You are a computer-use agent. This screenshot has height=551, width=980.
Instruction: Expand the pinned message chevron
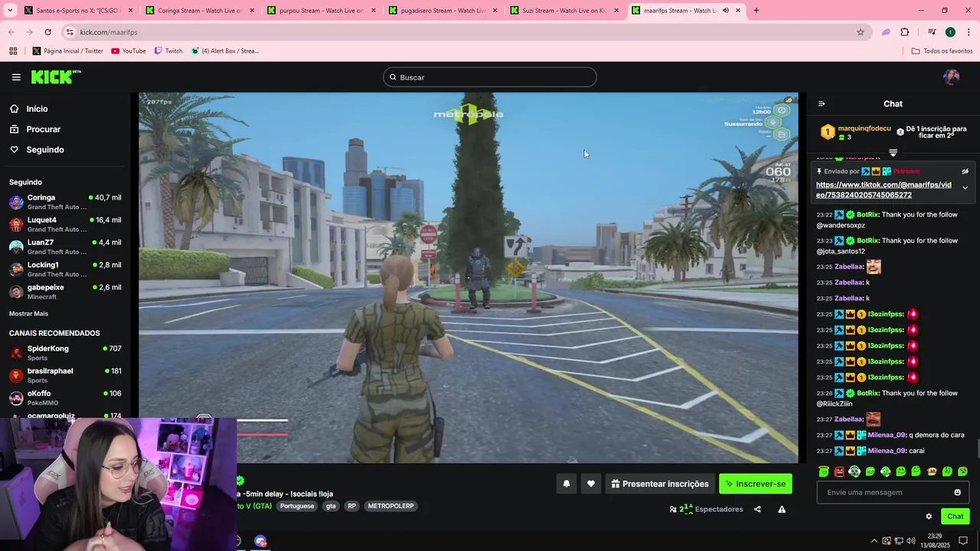(x=965, y=187)
